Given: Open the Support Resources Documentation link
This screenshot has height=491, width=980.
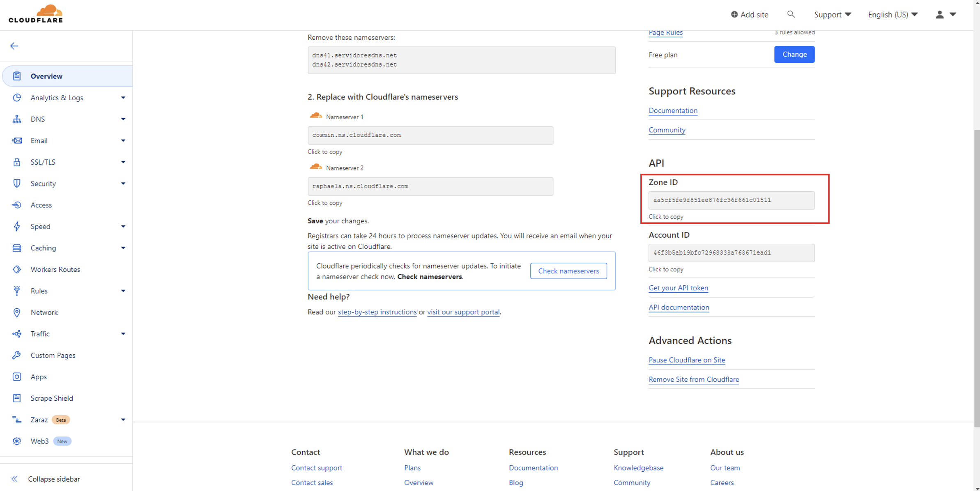Looking at the screenshot, I should [x=673, y=110].
